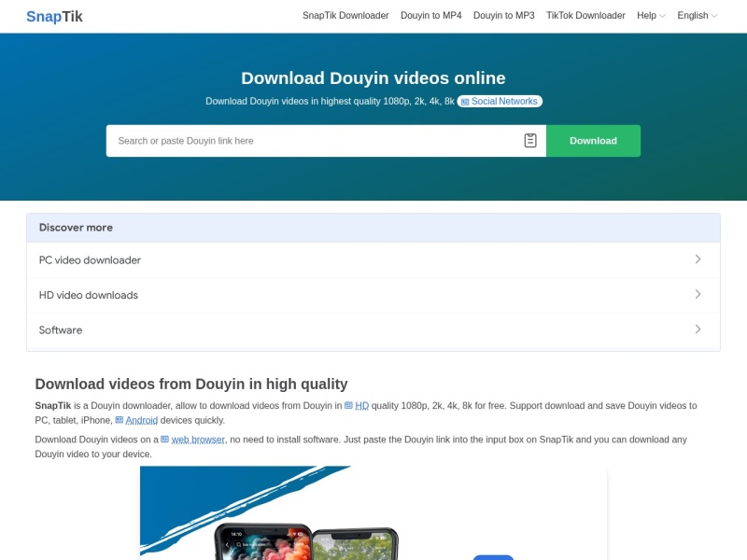
Task: Click heading Download videos from Douyin in high quality
Action: (191, 384)
